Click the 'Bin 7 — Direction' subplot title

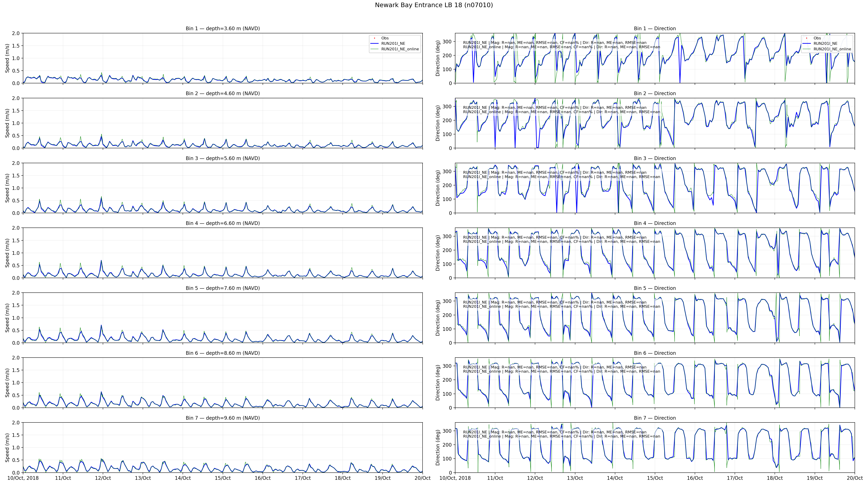point(655,418)
